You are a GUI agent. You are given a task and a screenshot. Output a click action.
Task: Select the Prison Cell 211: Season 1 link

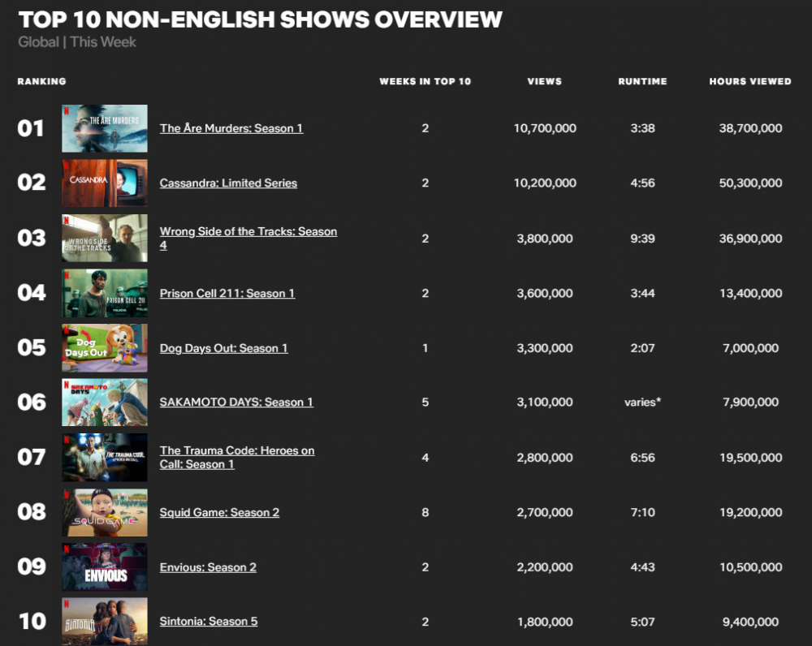tap(227, 293)
